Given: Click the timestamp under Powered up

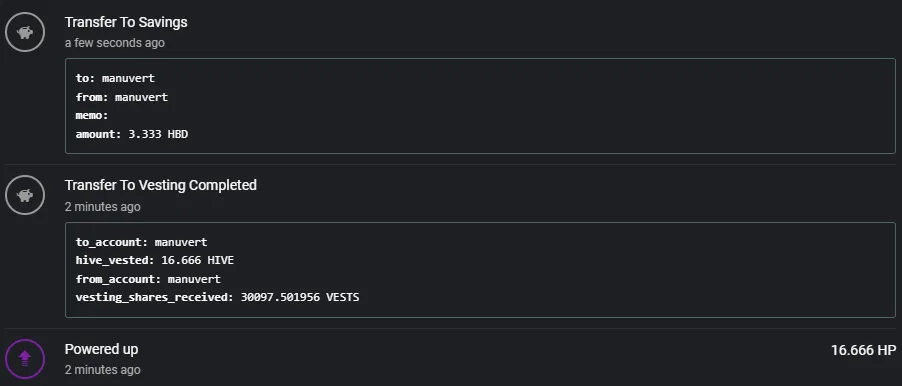Looking at the screenshot, I should tap(102, 370).
